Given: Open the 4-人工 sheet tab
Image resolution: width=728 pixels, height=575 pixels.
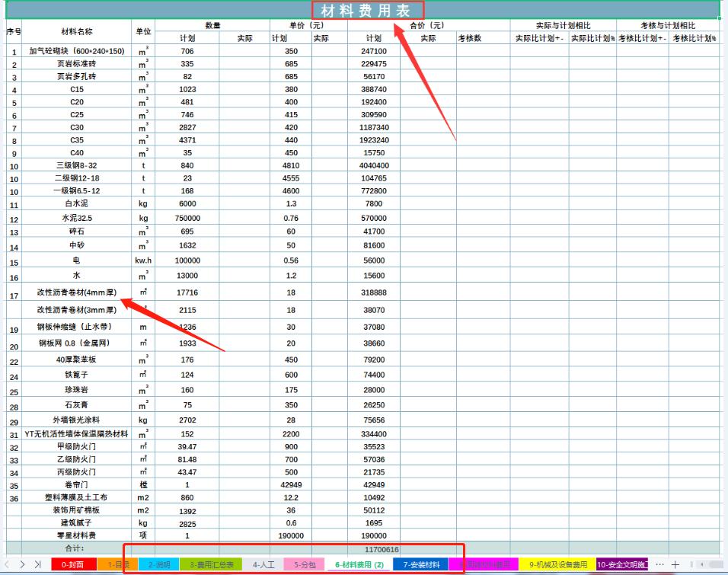Looking at the screenshot, I should (x=263, y=564).
